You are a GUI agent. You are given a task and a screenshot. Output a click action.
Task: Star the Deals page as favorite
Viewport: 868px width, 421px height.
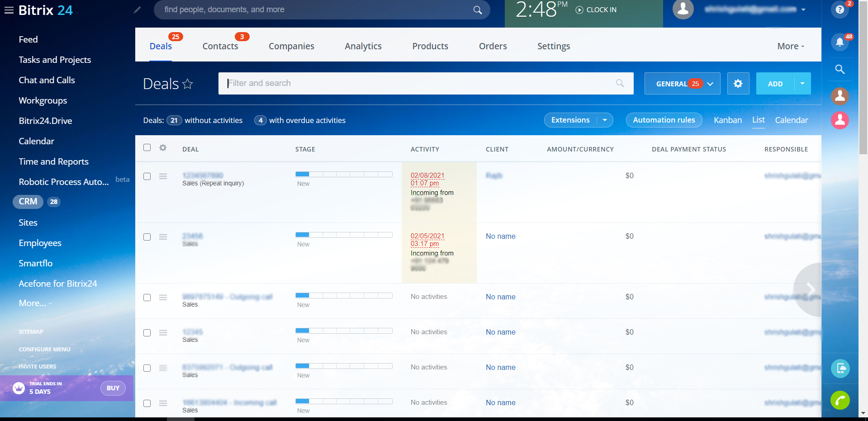tap(188, 84)
